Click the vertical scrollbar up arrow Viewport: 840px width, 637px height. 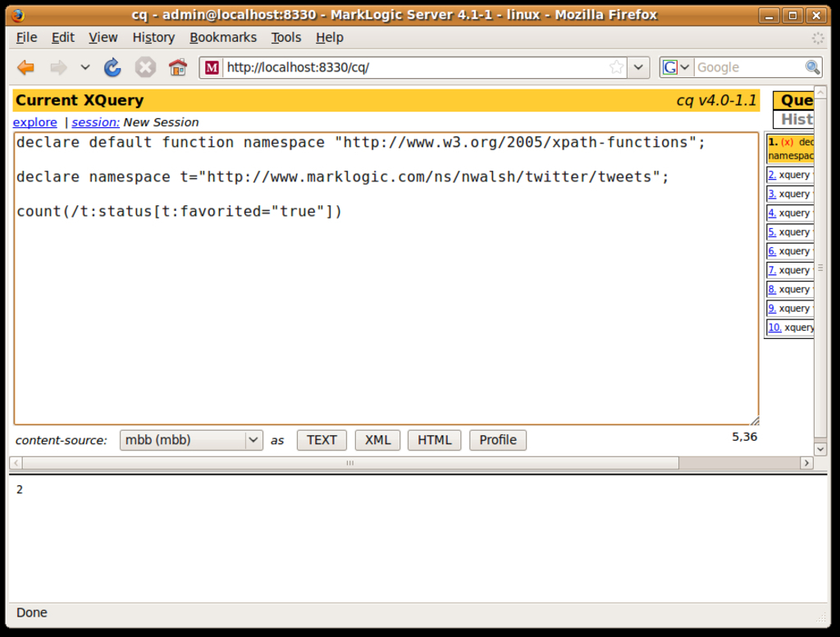pyautogui.click(x=820, y=92)
